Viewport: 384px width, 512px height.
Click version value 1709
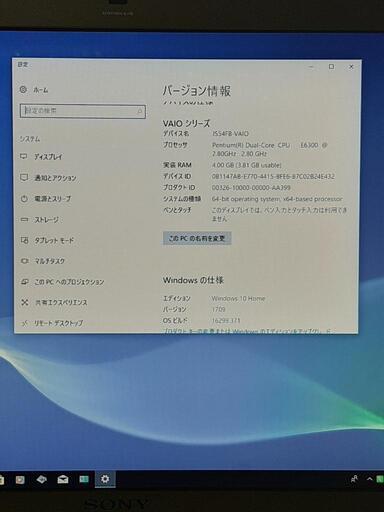click(x=219, y=309)
